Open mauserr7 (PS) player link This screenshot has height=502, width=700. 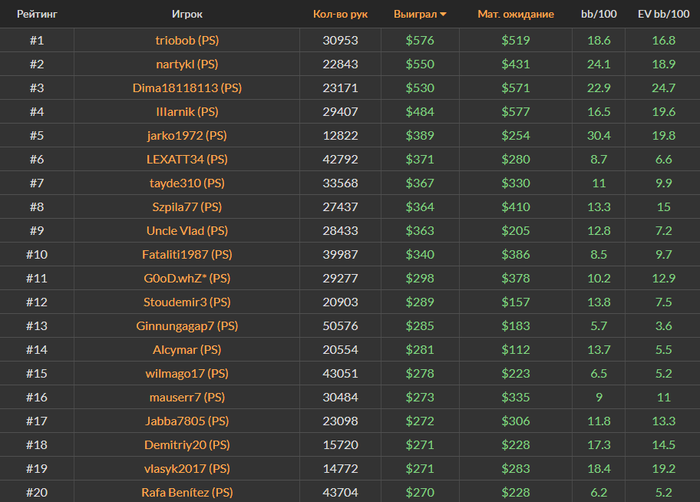(187, 397)
